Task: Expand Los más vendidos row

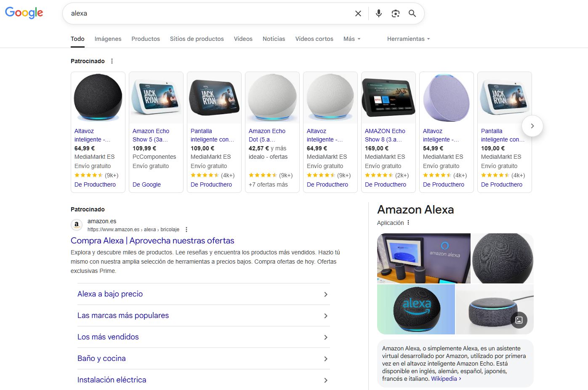Action: 204,337
